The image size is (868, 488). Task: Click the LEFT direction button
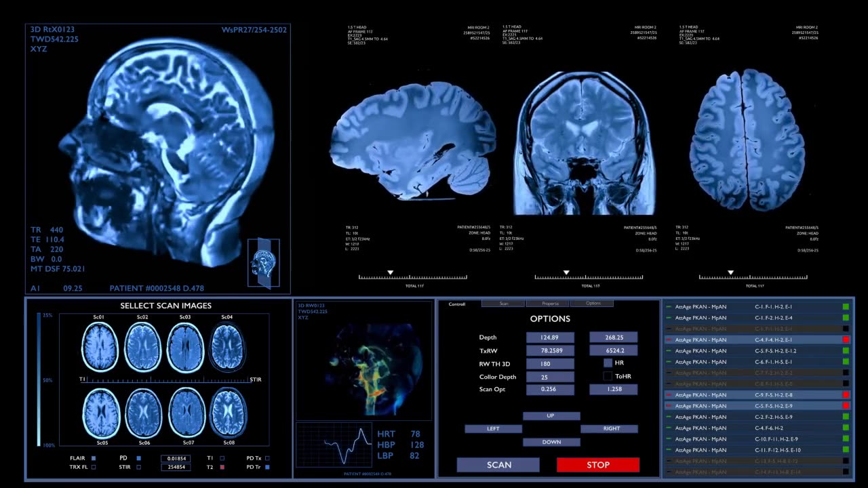pos(493,428)
